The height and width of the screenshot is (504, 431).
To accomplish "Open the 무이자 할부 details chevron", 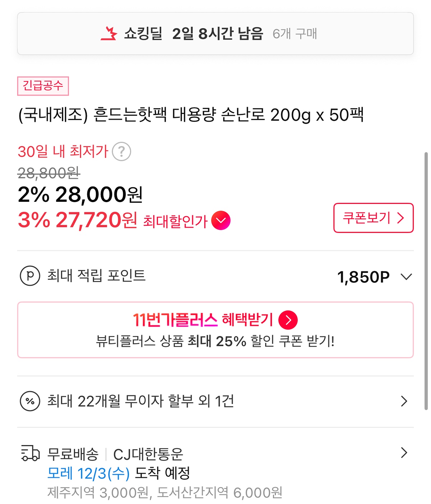I will pyautogui.click(x=404, y=401).
